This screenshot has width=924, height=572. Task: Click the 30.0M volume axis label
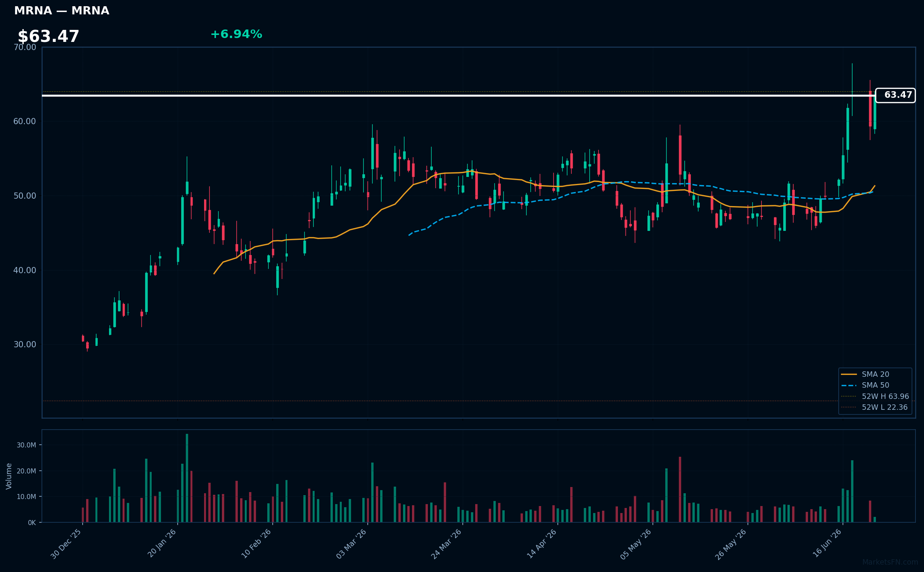point(26,445)
